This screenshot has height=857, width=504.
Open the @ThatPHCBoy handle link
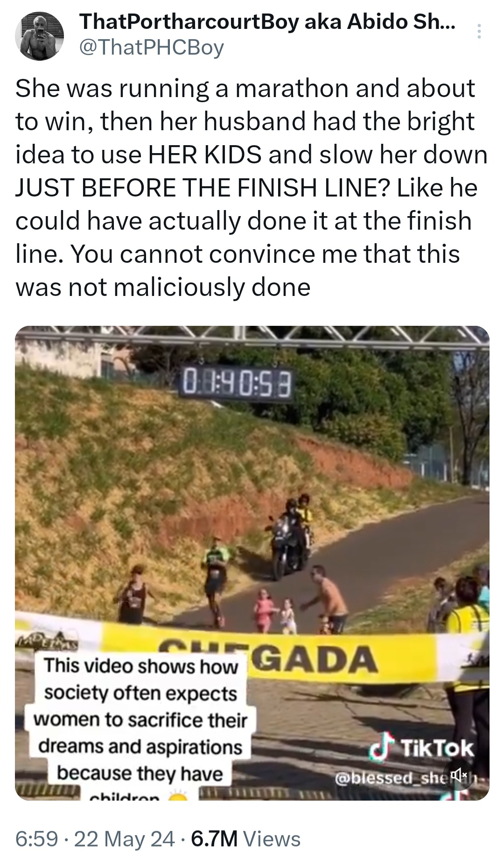click(152, 47)
